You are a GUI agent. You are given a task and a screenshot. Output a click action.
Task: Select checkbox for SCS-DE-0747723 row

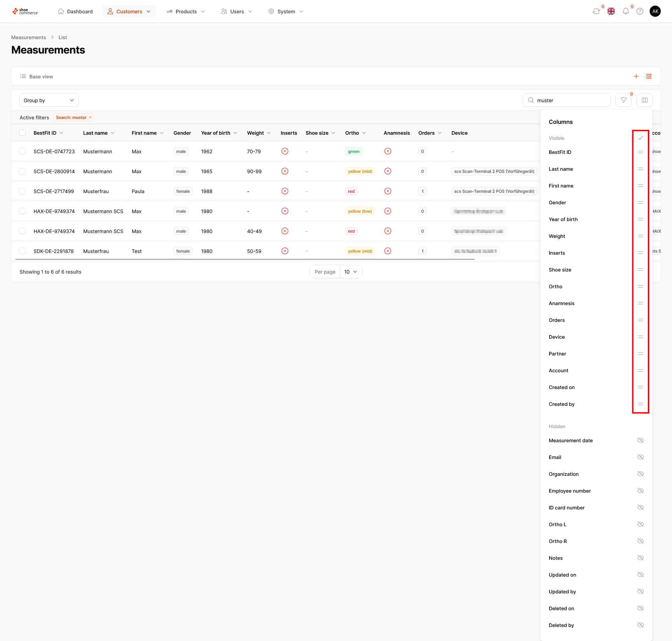click(22, 152)
